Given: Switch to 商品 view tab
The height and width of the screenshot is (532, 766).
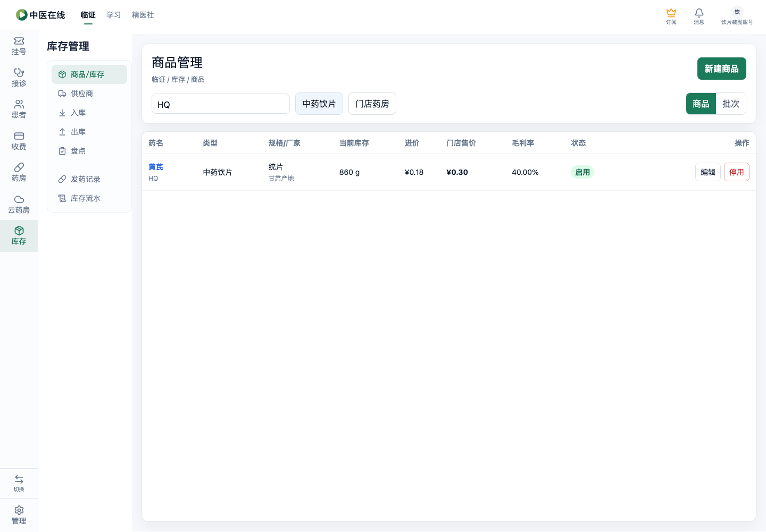Looking at the screenshot, I should point(701,104).
